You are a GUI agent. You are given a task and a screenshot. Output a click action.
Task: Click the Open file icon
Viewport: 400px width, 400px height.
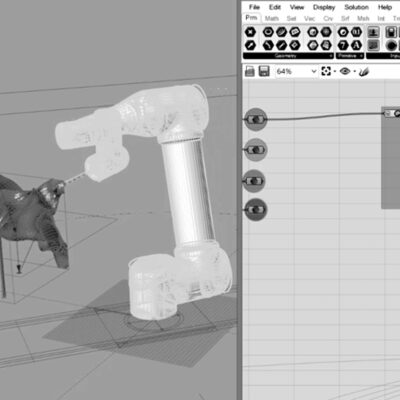(x=250, y=71)
